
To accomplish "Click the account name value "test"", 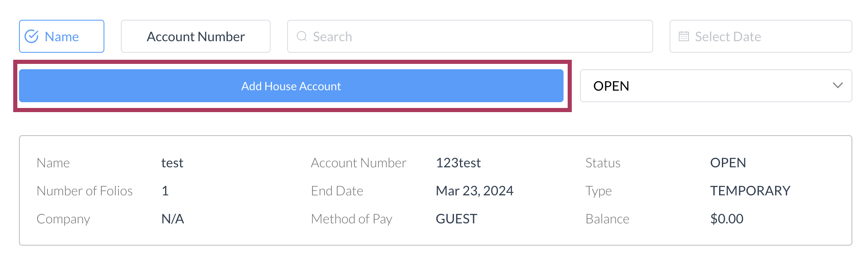I will tap(172, 163).
